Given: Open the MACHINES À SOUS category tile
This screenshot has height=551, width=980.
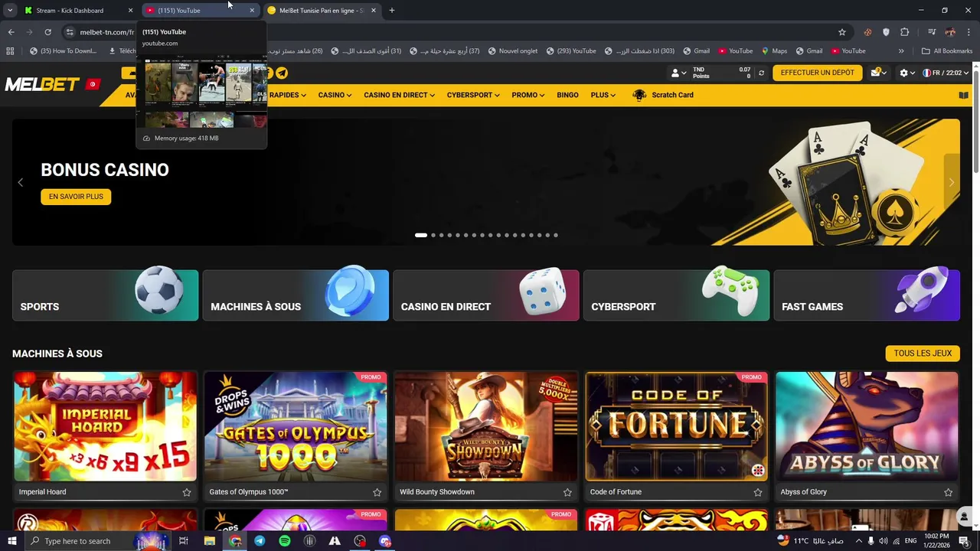Looking at the screenshot, I should pyautogui.click(x=296, y=295).
